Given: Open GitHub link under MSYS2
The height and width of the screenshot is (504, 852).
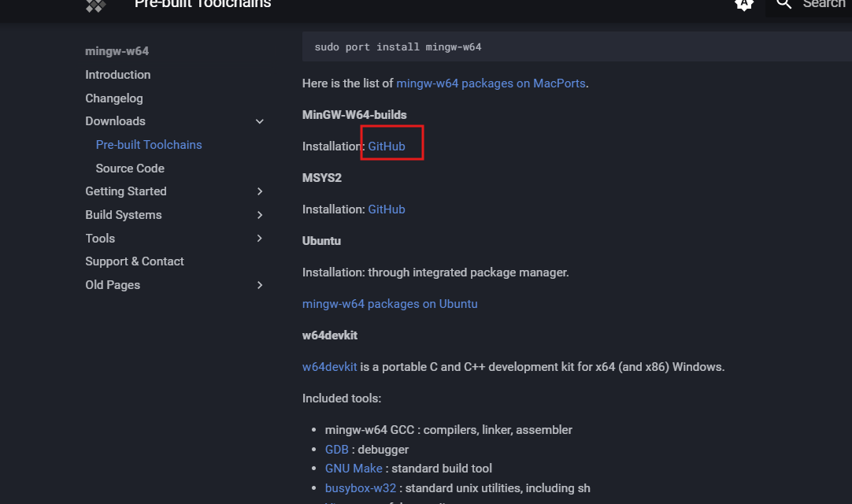Looking at the screenshot, I should pyautogui.click(x=387, y=209).
